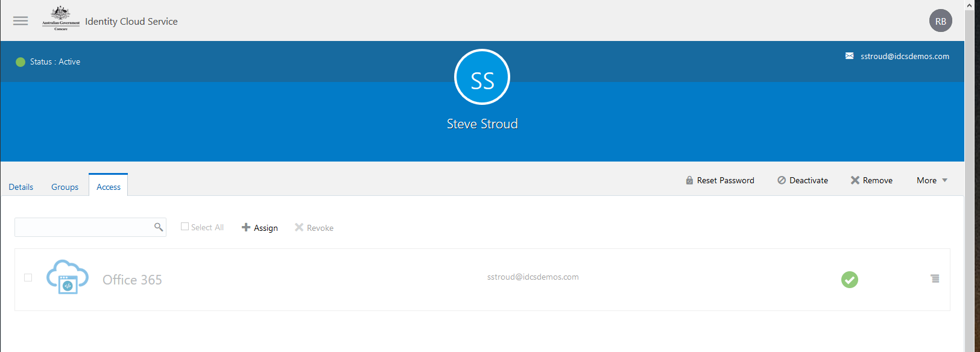Check the Office 365 row checkbox
Screen dimensions: 980x352
point(28,277)
